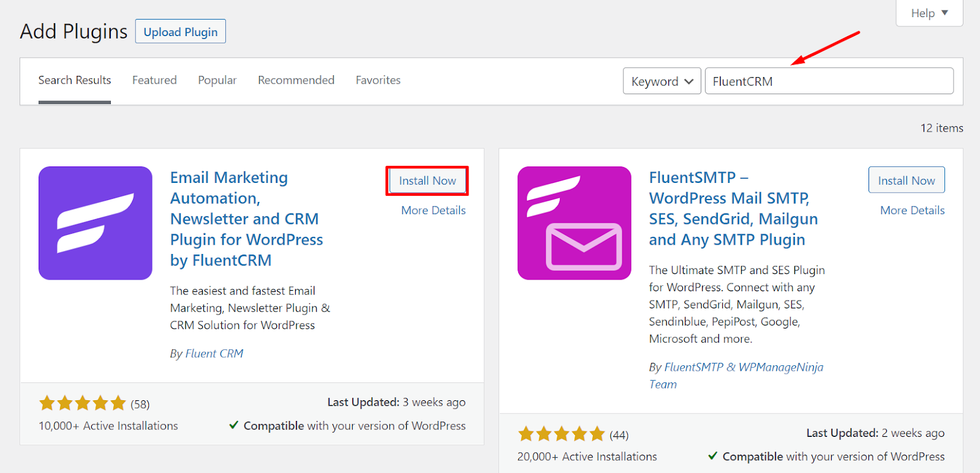980x473 pixels.
Task: Click the Upload Plugin button
Action: 181,32
